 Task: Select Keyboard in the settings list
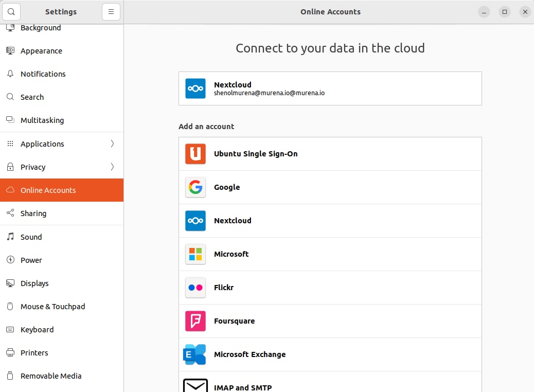(x=37, y=330)
